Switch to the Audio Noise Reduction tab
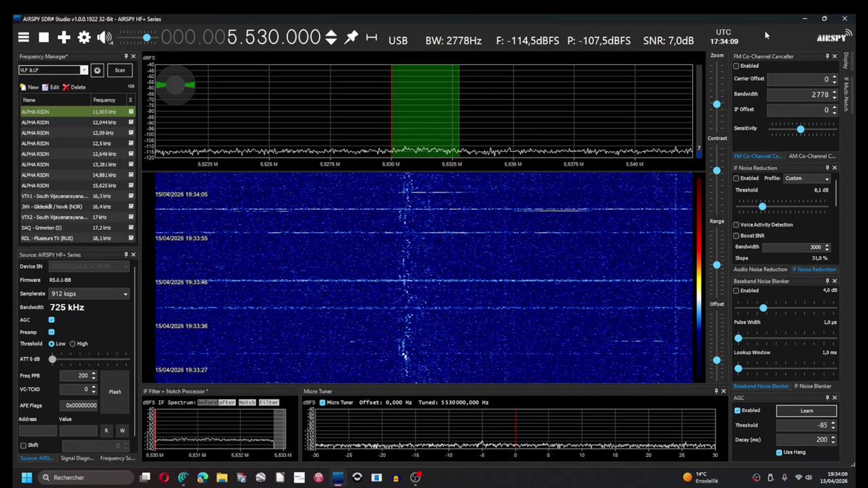868x488 pixels. 760,269
